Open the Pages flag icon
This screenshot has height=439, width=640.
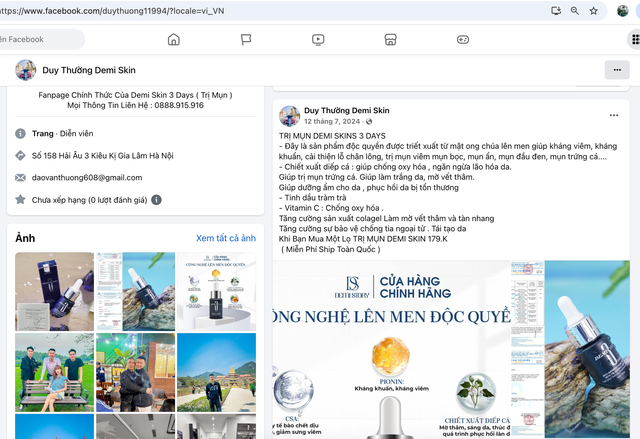click(x=246, y=40)
